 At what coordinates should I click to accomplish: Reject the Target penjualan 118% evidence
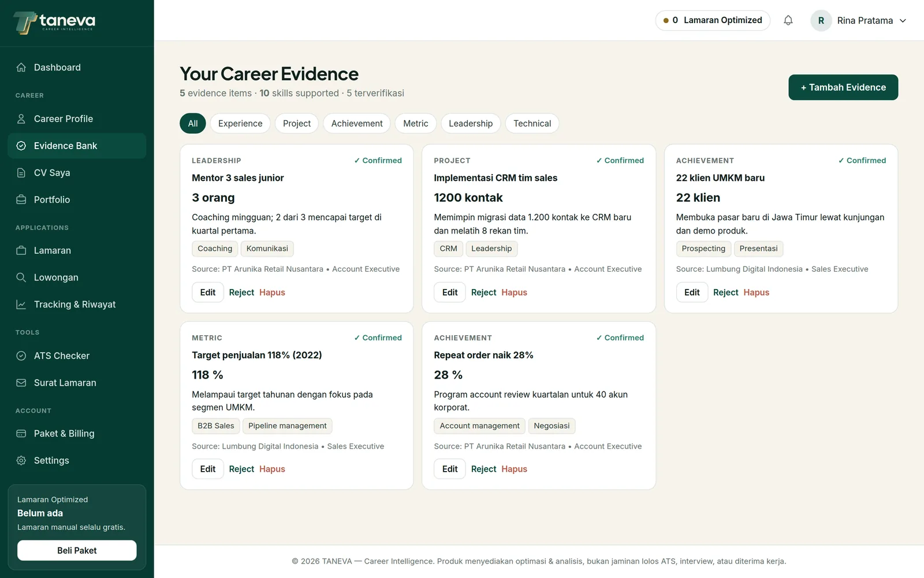point(241,469)
